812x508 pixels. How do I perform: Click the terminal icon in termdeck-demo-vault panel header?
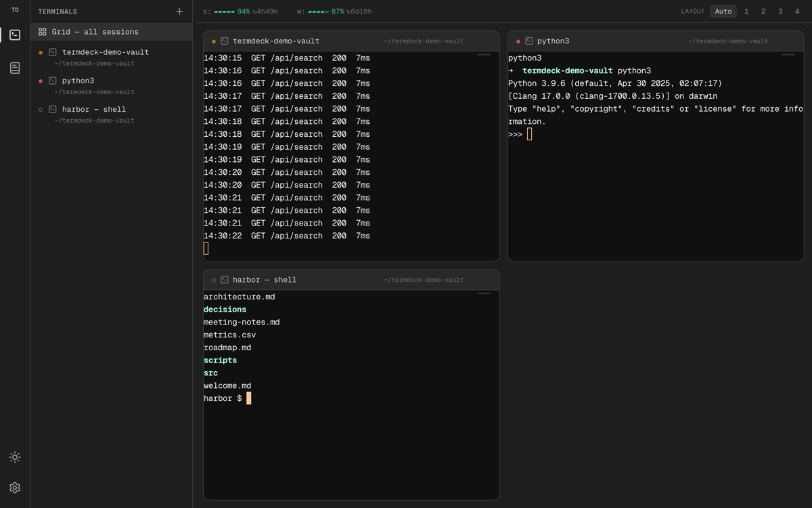point(225,41)
